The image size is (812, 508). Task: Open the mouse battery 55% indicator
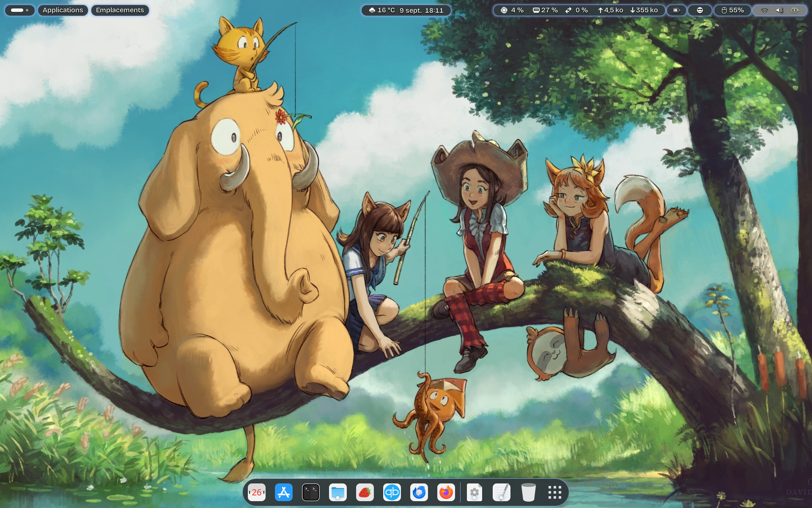coord(733,10)
